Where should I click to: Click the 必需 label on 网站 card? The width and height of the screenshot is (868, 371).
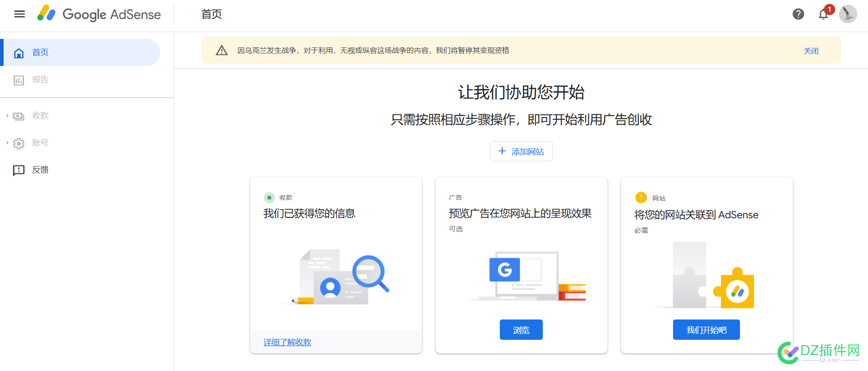pos(641,230)
